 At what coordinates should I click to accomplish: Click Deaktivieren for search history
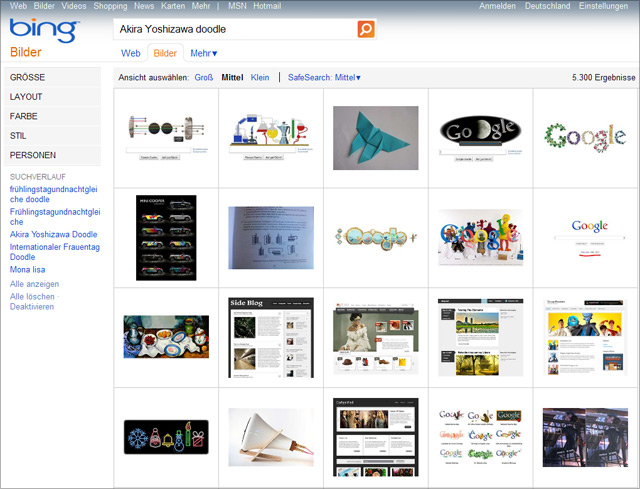(x=32, y=307)
